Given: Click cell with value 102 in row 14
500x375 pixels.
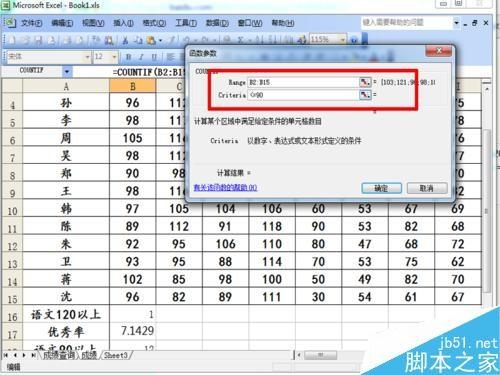Looking at the screenshot, I should pos(132,279).
